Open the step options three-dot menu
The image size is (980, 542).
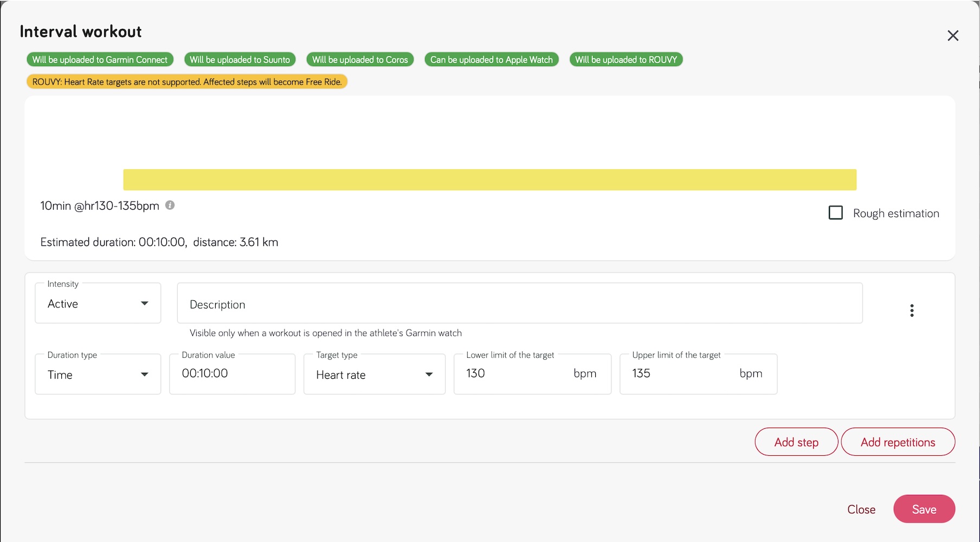coord(912,311)
